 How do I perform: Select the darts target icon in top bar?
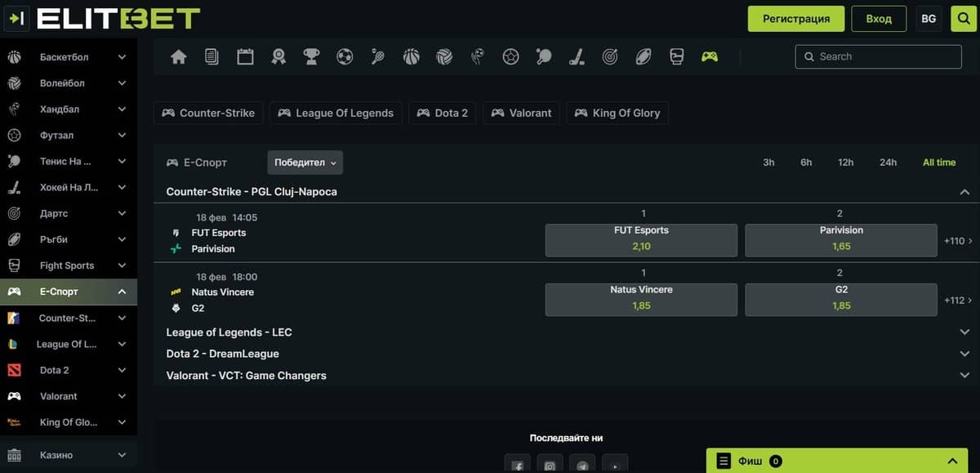coord(610,56)
